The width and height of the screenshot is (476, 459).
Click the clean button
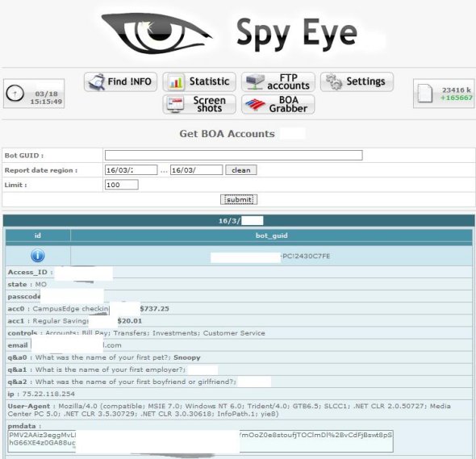click(241, 170)
